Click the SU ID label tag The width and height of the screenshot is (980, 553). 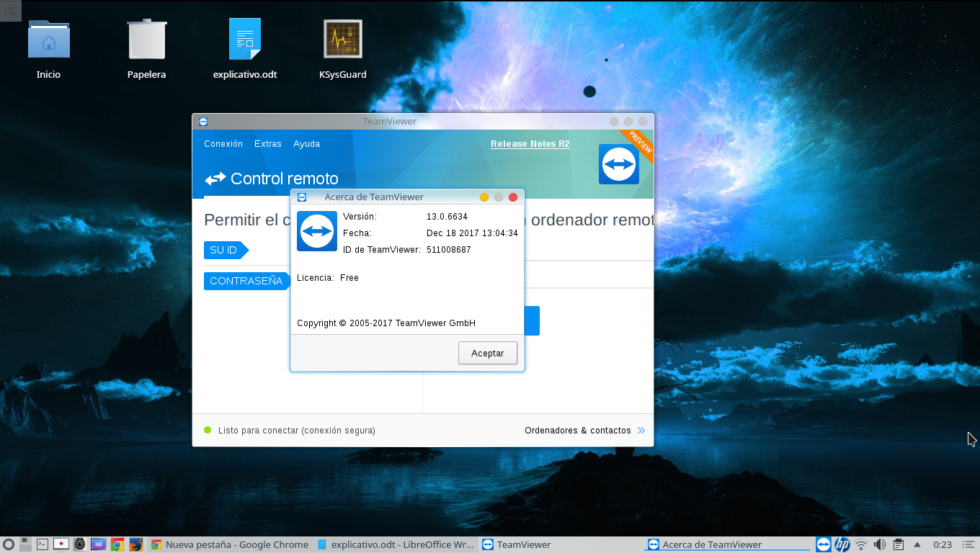pos(226,250)
